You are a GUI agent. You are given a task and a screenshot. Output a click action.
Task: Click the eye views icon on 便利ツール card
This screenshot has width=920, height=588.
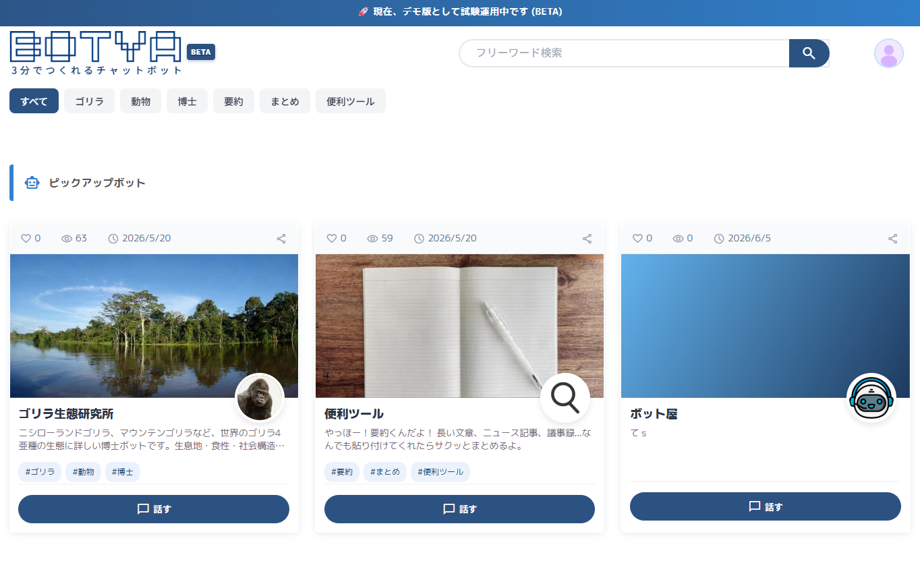point(372,238)
